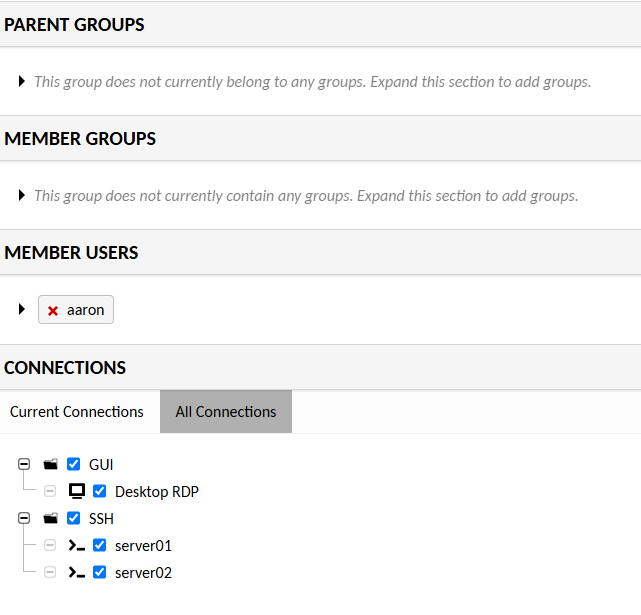Uncheck the GUI group checkbox

(74, 464)
